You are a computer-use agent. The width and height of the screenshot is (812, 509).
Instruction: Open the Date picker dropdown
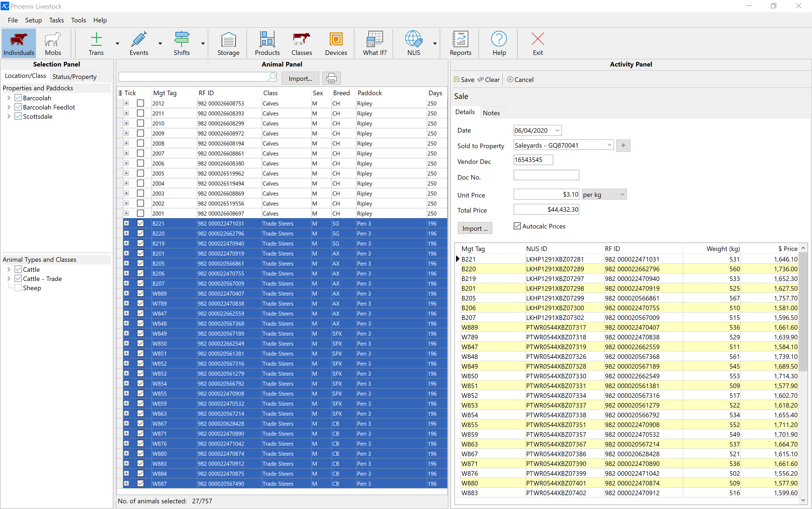click(557, 131)
